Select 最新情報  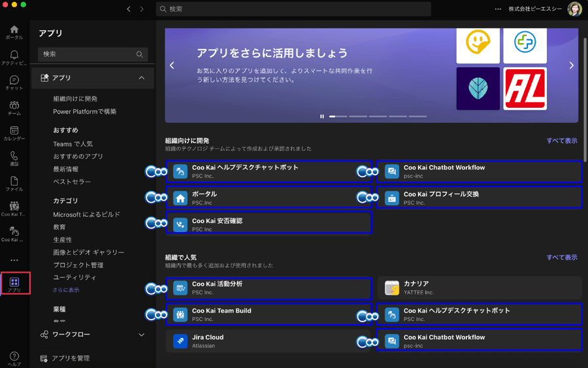65,169
